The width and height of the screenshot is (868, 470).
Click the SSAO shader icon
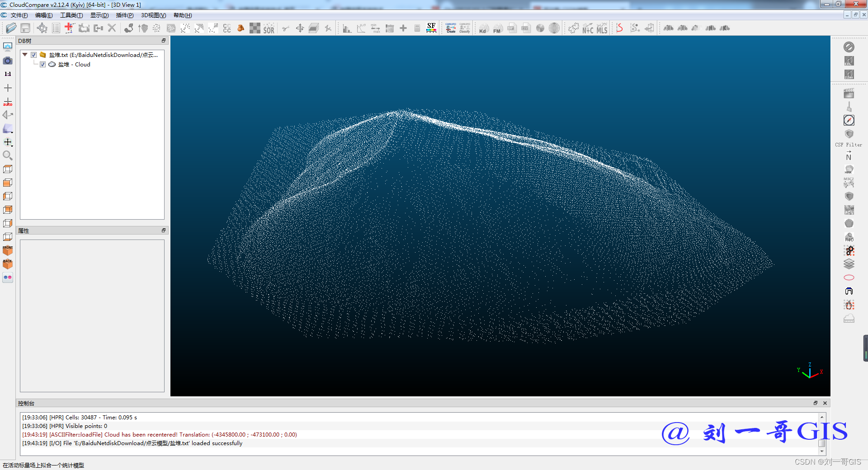(849, 74)
